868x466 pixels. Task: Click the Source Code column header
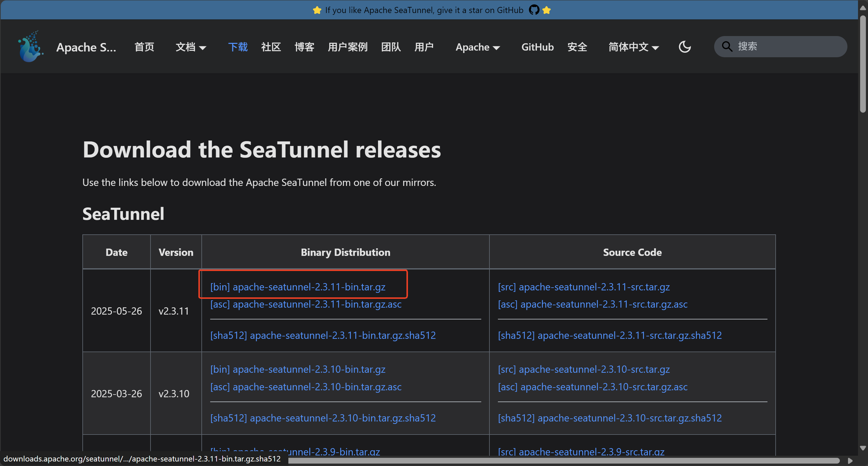click(x=632, y=252)
